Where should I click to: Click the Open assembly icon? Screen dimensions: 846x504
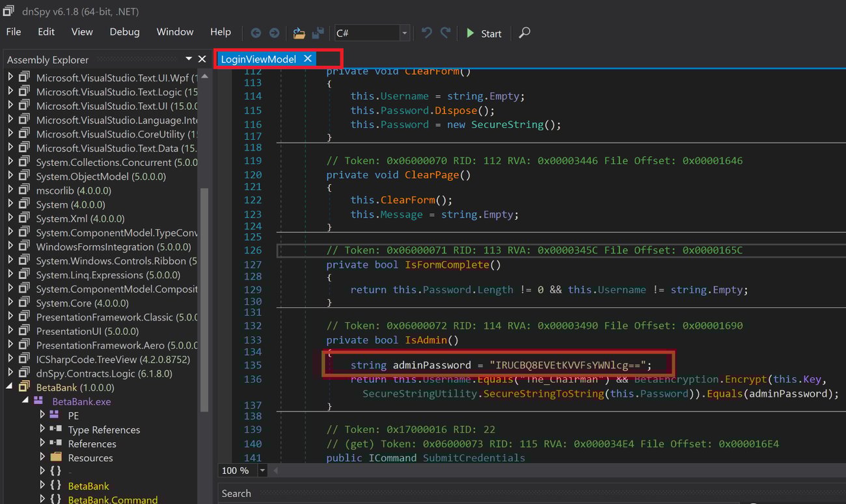click(299, 33)
